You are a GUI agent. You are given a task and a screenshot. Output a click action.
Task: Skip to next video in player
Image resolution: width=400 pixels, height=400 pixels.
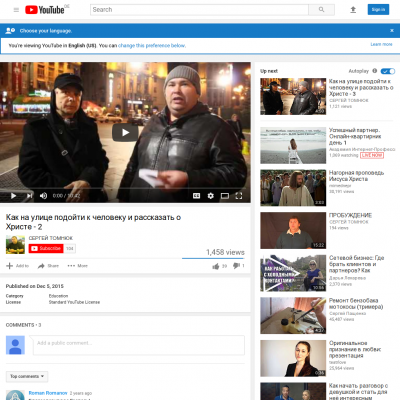[x=29, y=196]
